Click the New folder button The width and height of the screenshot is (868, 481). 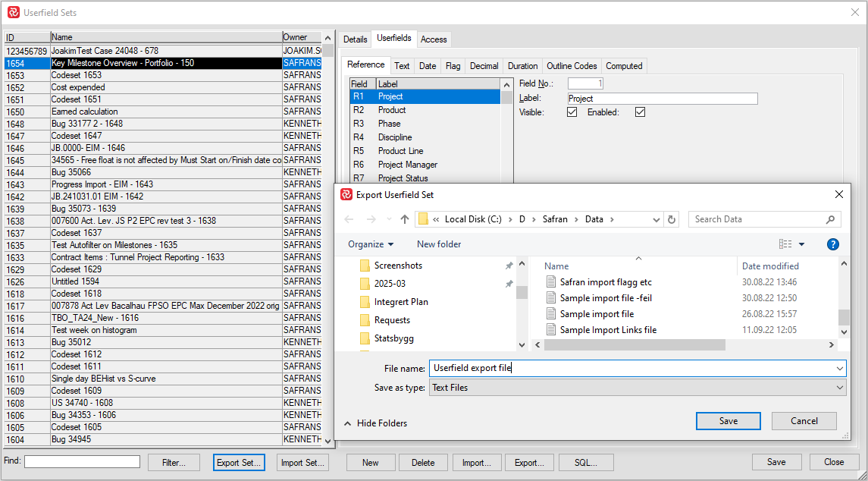point(439,244)
